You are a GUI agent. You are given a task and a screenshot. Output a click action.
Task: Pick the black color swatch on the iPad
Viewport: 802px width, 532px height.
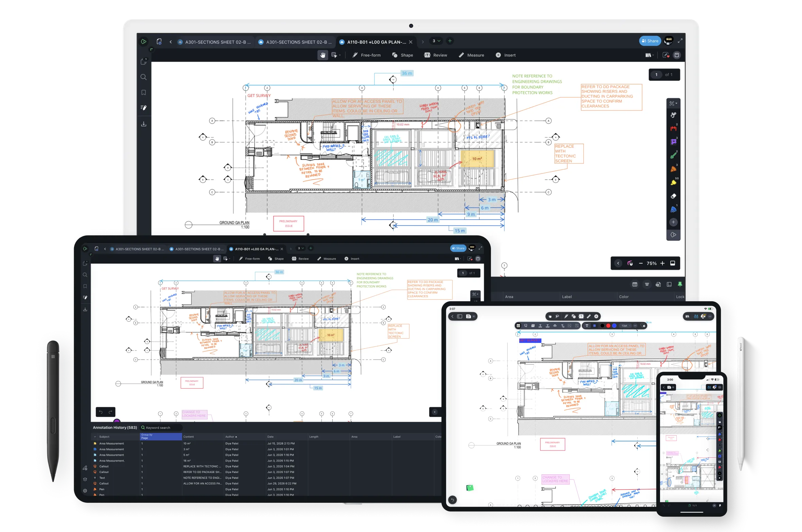602,326
